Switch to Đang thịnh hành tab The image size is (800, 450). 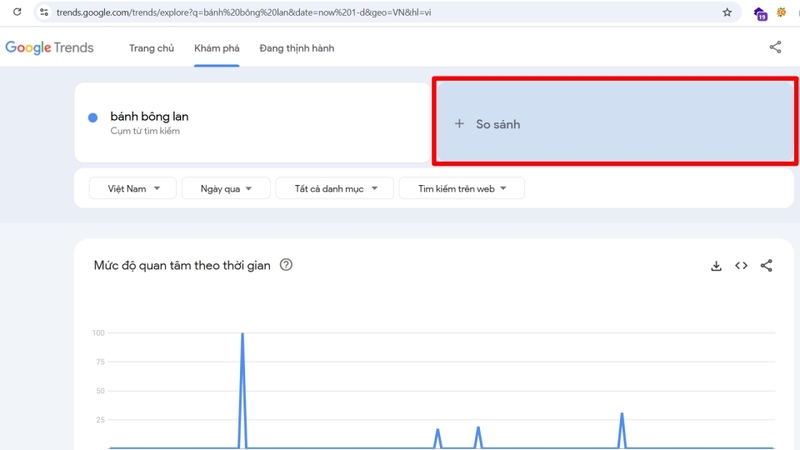297,48
